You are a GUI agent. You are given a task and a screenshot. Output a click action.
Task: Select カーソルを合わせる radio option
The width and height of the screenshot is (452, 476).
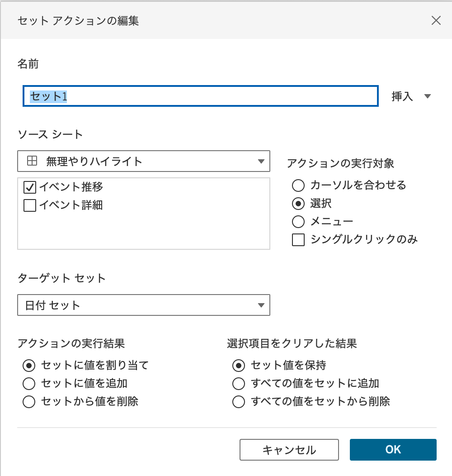(298, 185)
